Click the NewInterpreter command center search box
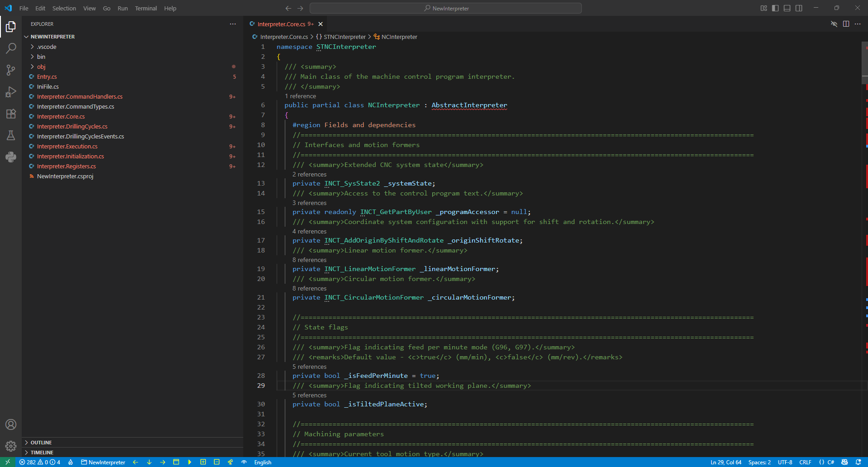Image resolution: width=868 pixels, height=467 pixels. [x=445, y=8]
